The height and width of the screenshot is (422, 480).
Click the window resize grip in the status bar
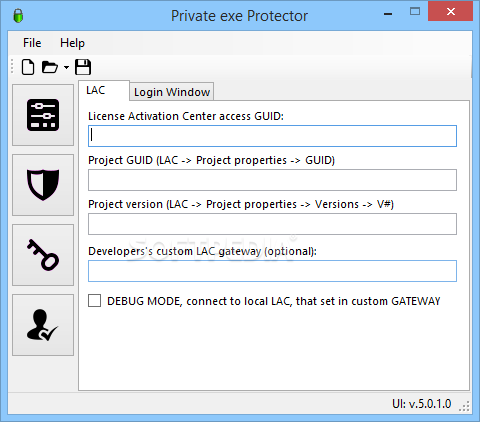click(464, 406)
